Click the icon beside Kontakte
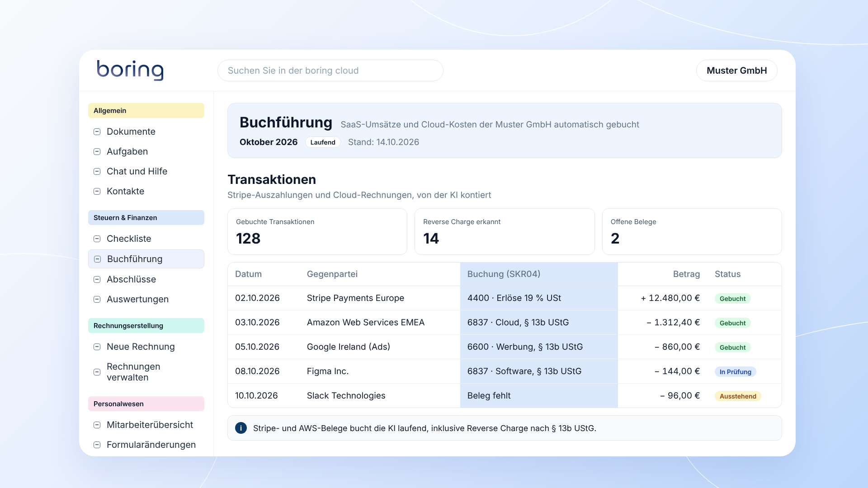The image size is (868, 488). (97, 191)
